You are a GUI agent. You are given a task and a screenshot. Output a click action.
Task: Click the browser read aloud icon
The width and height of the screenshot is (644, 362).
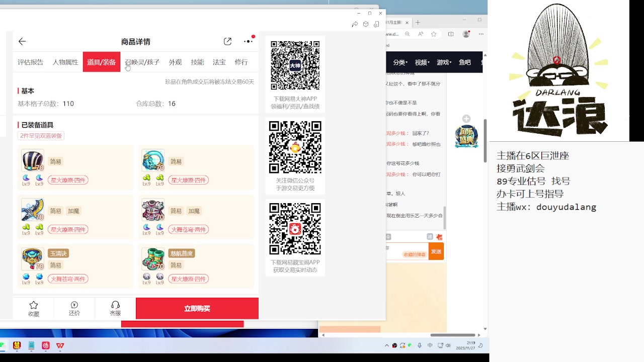(421, 34)
